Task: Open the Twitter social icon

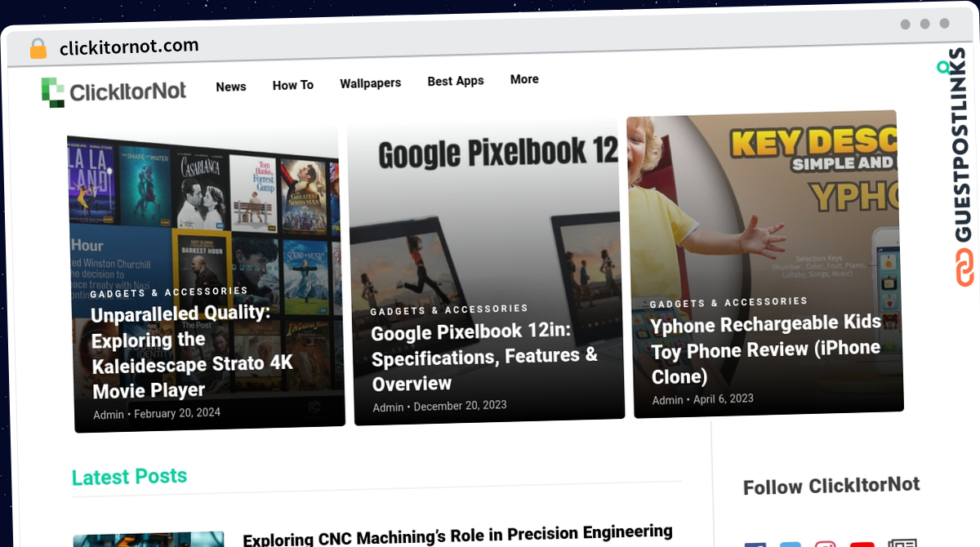Action: 790,544
